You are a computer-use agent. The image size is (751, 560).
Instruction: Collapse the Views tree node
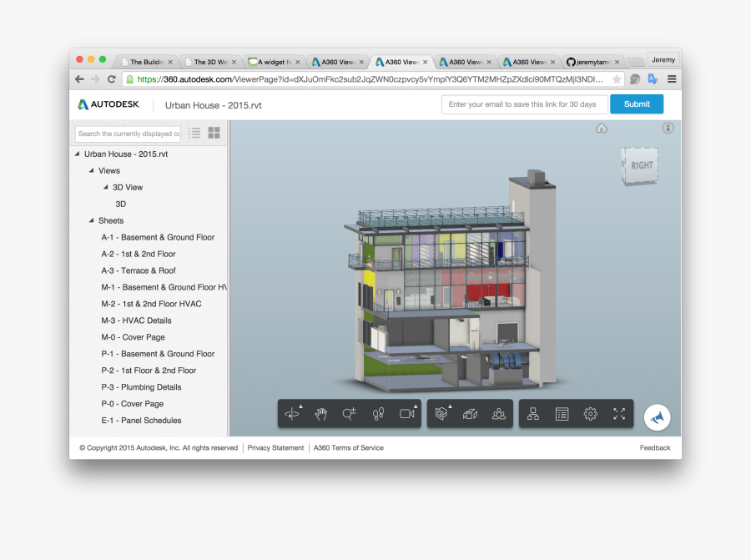(x=92, y=170)
